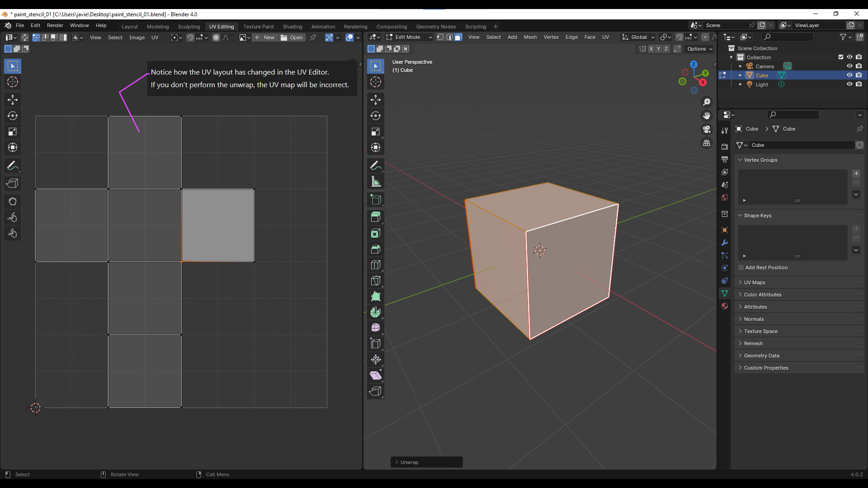Select the Edge Slide tool
Screen dimensions: 868x488
click(376, 344)
